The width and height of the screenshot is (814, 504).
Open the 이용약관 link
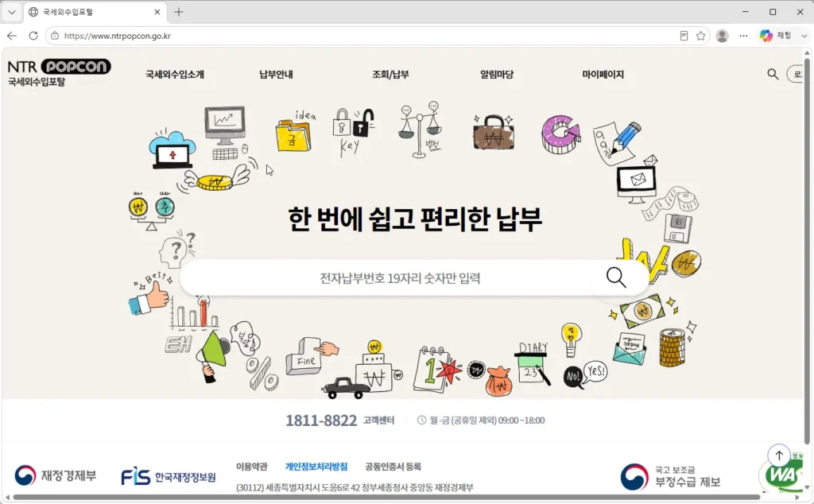pyautogui.click(x=251, y=467)
